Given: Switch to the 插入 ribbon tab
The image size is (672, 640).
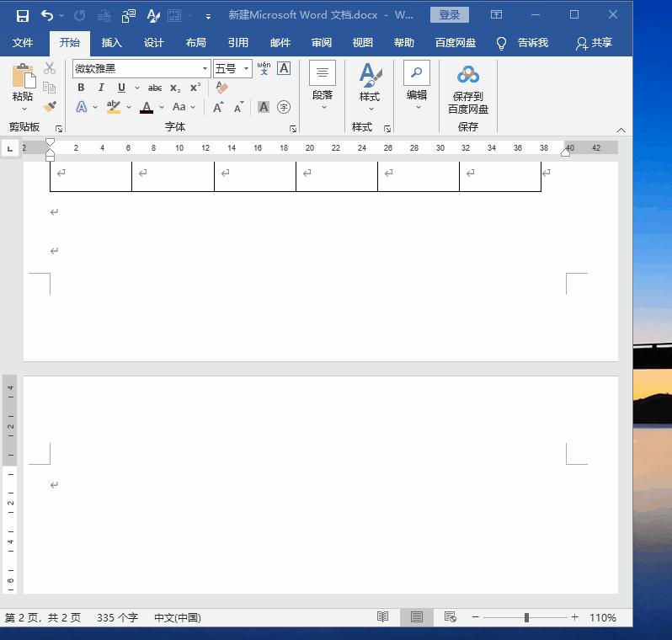Looking at the screenshot, I should point(111,43).
